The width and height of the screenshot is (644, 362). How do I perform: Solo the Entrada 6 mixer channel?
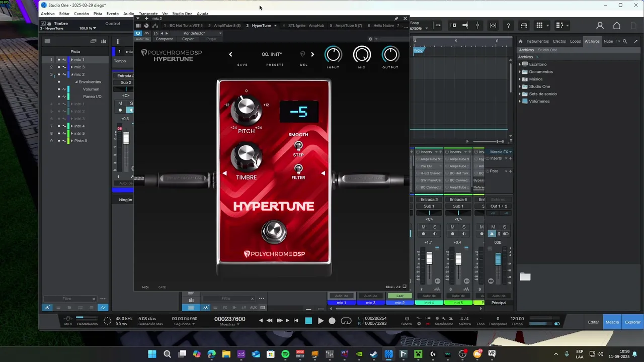point(464,227)
